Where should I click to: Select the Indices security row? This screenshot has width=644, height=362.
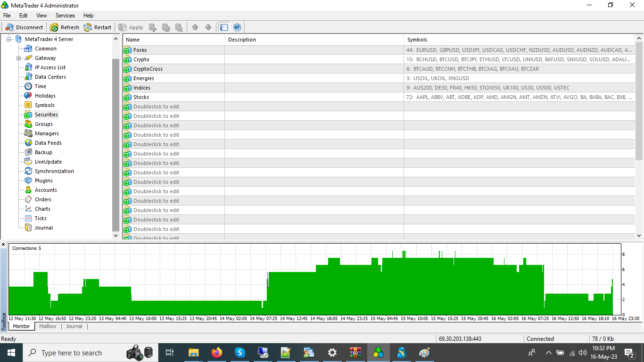(x=379, y=88)
